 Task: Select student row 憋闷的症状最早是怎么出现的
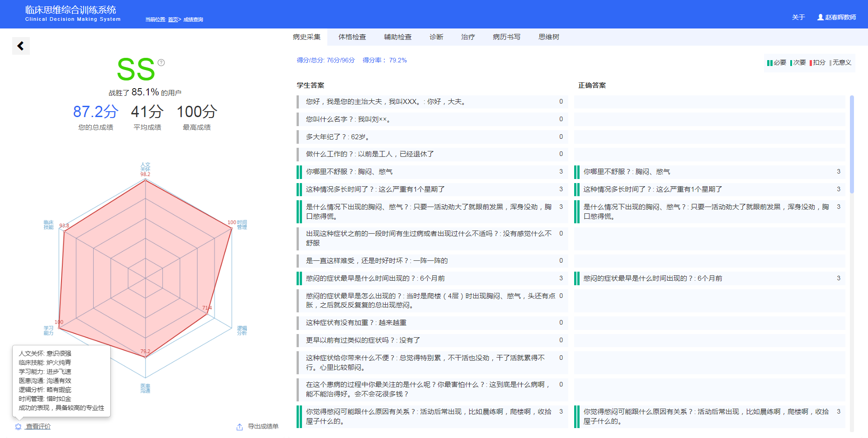pos(432,301)
